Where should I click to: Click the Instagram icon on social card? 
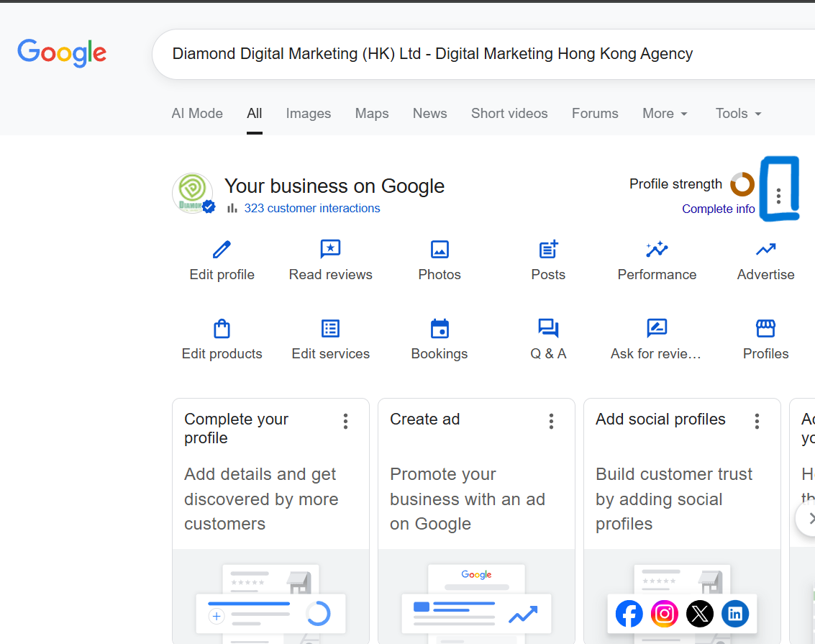coord(664,614)
